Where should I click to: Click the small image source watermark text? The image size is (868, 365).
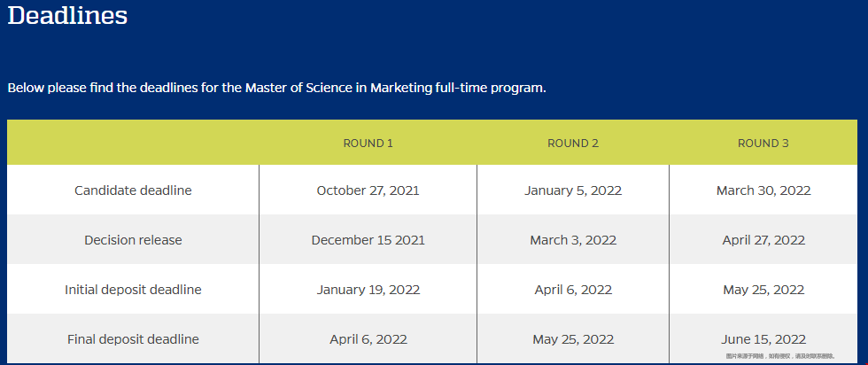pos(780,356)
